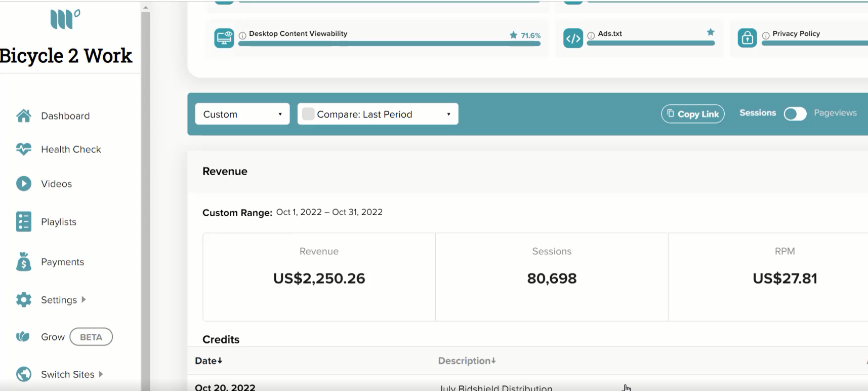Click the sidebar scrollbar up arrow
868x391 pixels.
(145, 8)
